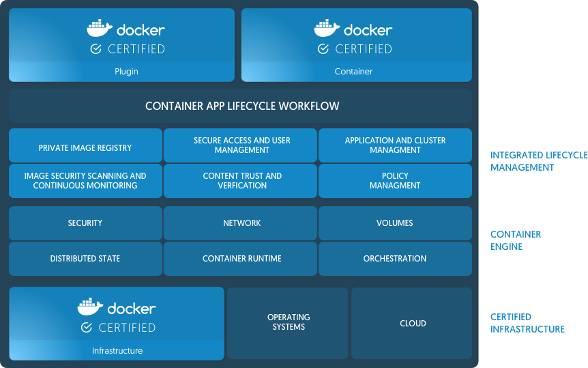Image resolution: width=588 pixels, height=368 pixels.
Task: Click the Docker whale logo in Container card
Action: tap(327, 28)
